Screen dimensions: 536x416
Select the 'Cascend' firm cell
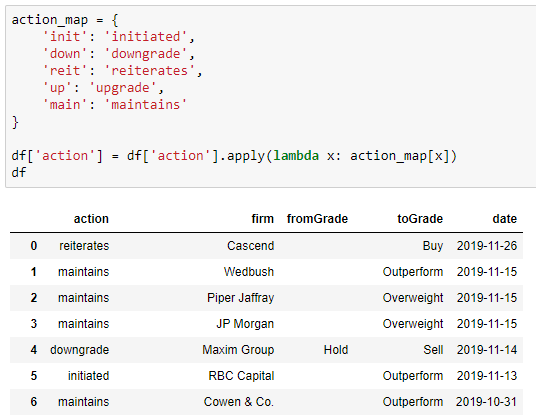click(x=251, y=246)
